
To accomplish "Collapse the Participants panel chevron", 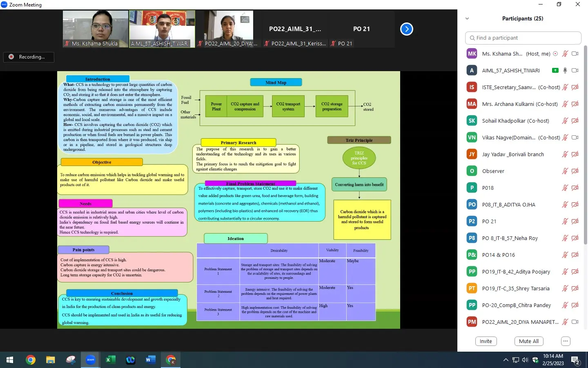I will 467,18.
